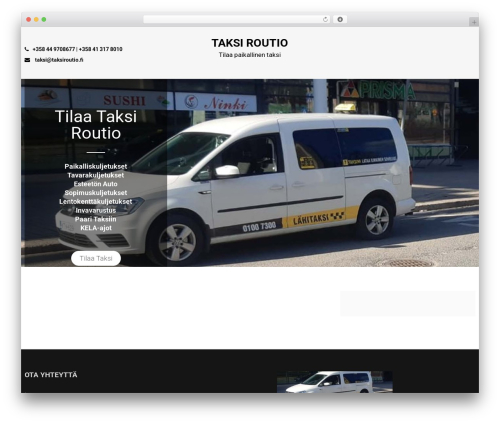Add a new browser tab with plus
The width and height of the screenshot is (500, 423).
point(474,22)
